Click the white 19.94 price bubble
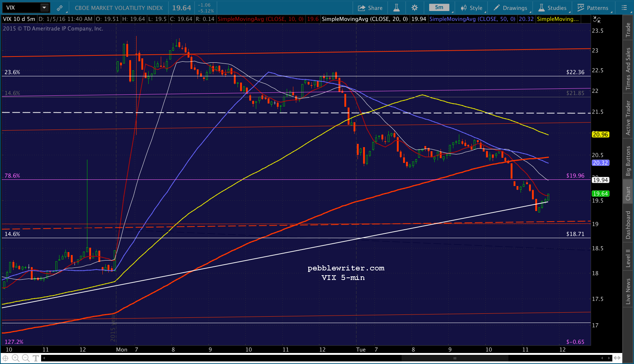The width and height of the screenshot is (634, 364). click(601, 180)
